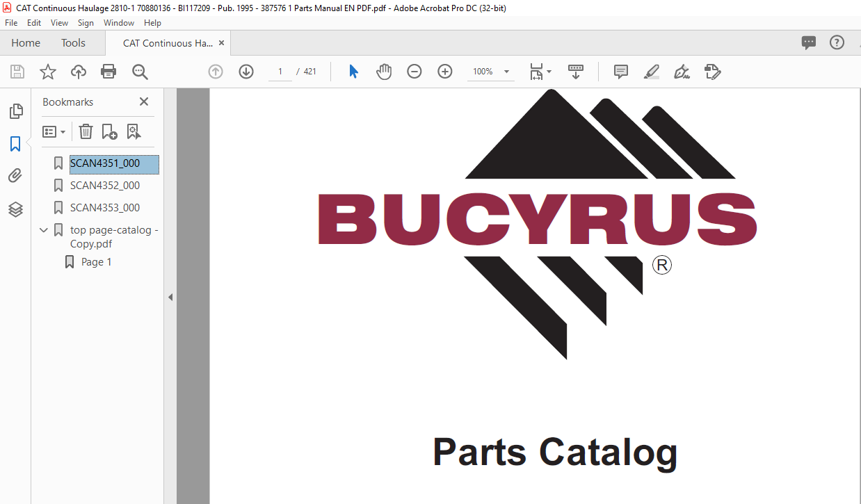Image resolution: width=861 pixels, height=504 pixels.
Task: Click the Save file icon
Action: pos(17,72)
